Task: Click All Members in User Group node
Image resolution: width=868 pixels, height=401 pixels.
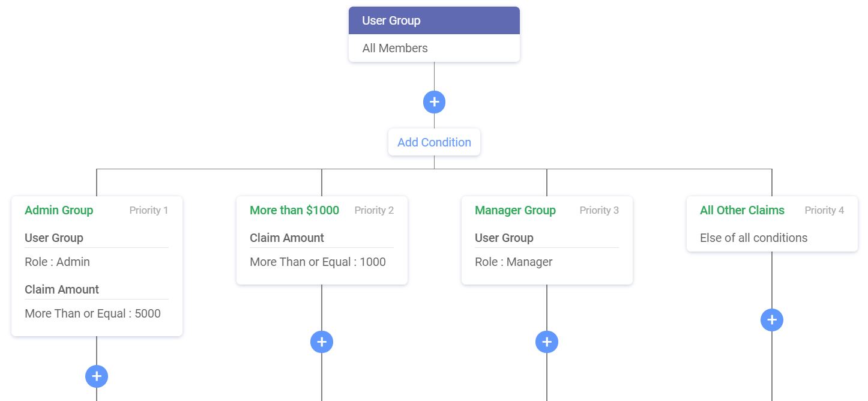Action: click(x=395, y=48)
